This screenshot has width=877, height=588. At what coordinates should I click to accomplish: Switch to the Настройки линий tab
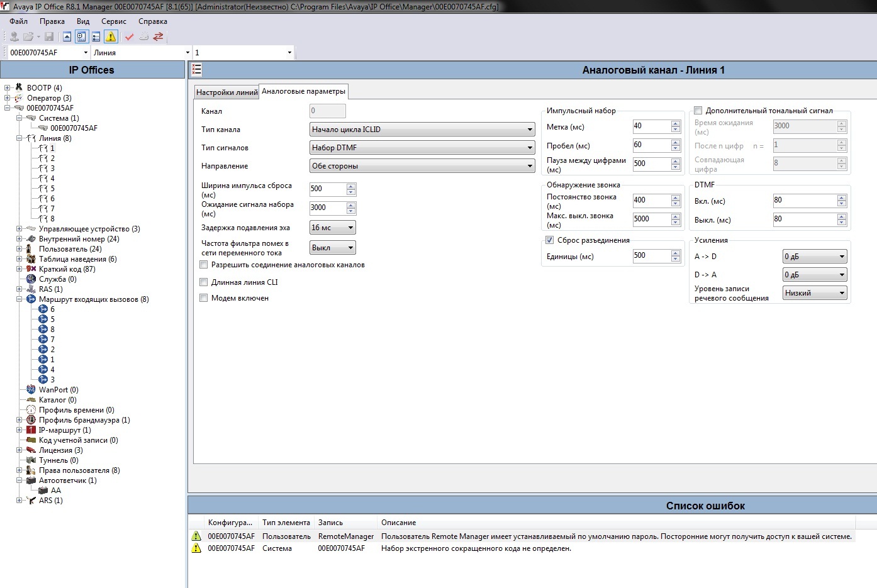pyautogui.click(x=227, y=92)
